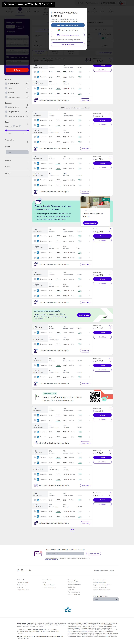Click the newsletter e-mail input field
The height and width of the screenshot is (644, 134).
(65, 554)
